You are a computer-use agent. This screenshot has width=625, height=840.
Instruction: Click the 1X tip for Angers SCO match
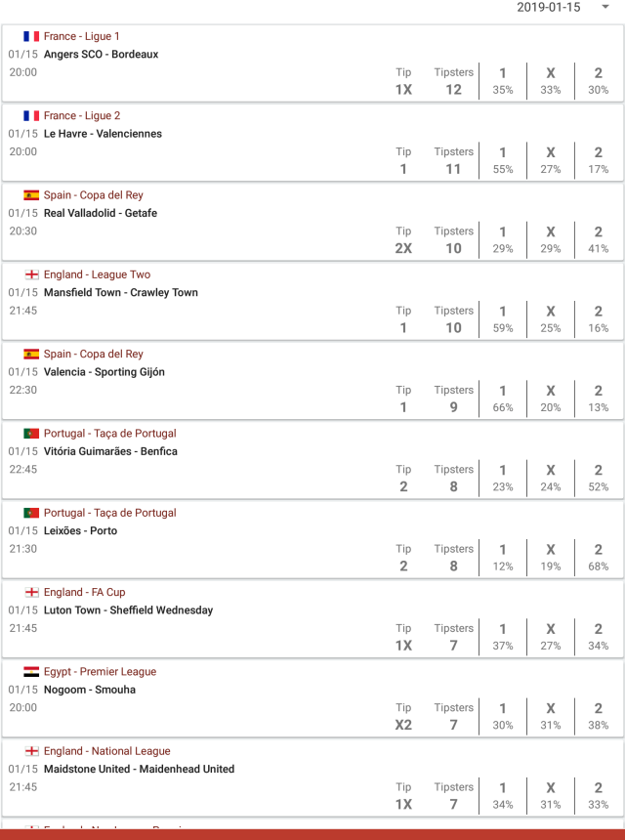click(403, 90)
